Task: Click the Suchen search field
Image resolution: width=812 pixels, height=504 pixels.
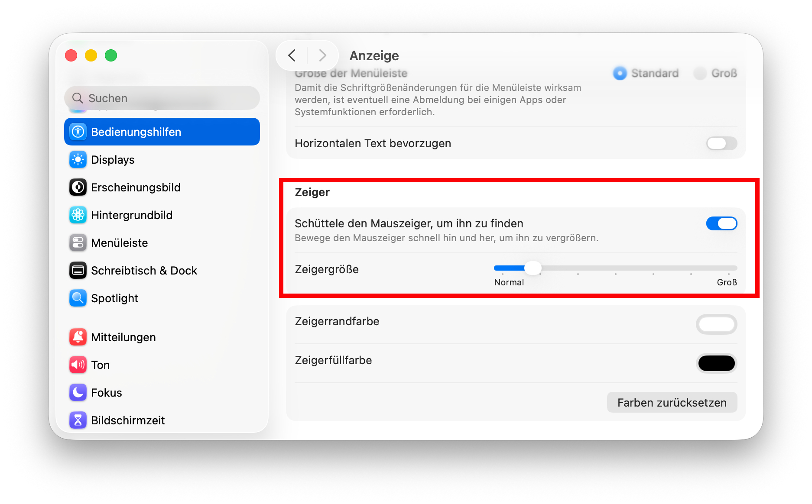Action: [162, 98]
